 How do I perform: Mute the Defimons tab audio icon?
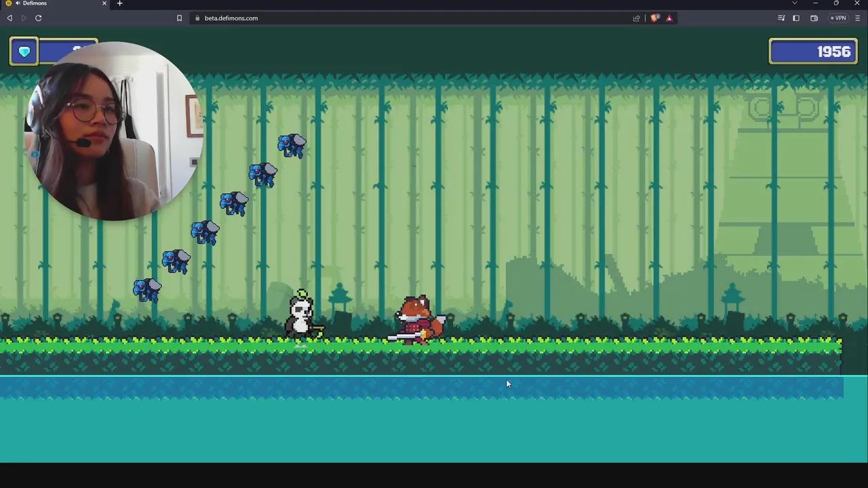click(x=17, y=3)
